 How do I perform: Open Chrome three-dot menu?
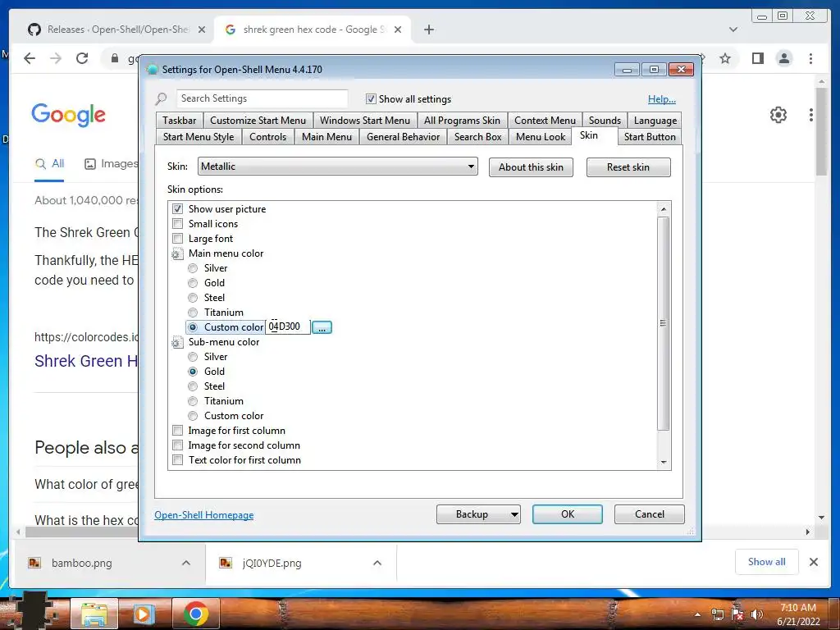point(811,58)
